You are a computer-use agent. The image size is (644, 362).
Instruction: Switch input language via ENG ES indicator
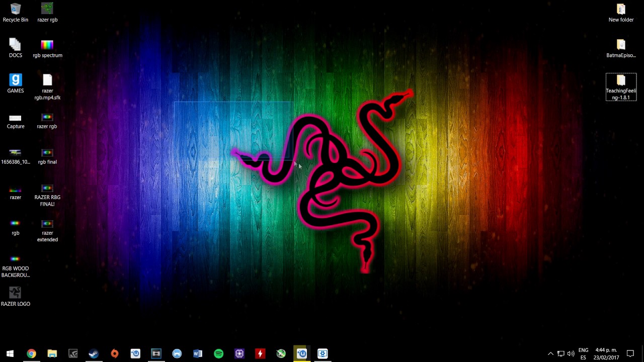pyautogui.click(x=583, y=353)
